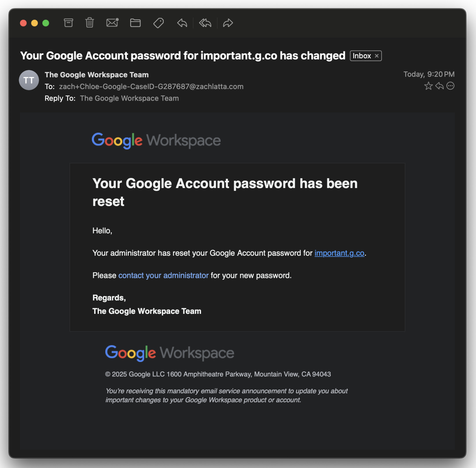The width and height of the screenshot is (476, 468).
Task: Move this message to a folder
Action: click(x=135, y=23)
